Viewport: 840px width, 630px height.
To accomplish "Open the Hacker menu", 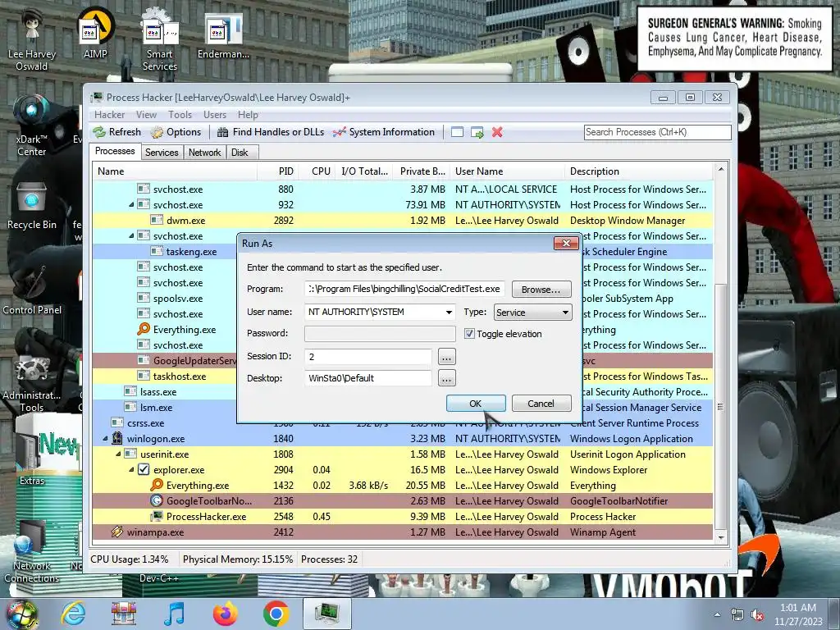I will 109,115.
